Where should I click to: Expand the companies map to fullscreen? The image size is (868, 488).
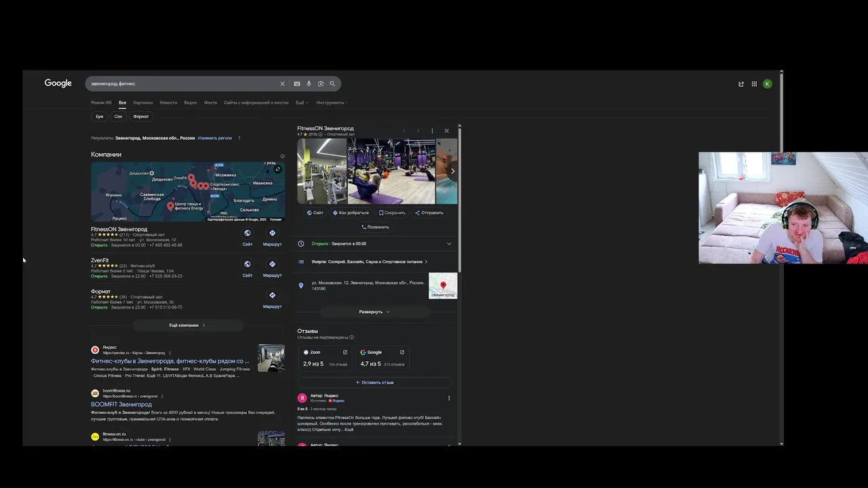(277, 169)
